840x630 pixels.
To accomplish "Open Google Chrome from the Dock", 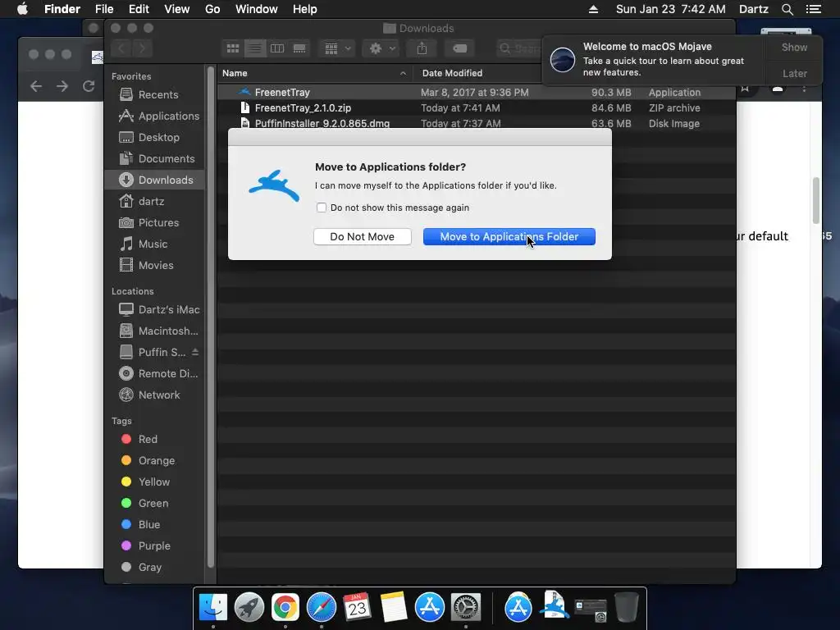I will (285, 608).
